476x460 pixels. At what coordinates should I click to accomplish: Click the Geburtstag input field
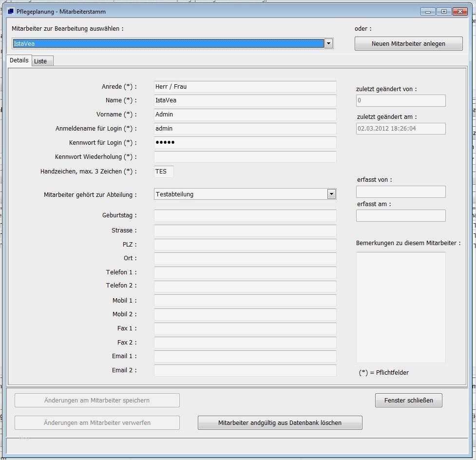coord(245,215)
